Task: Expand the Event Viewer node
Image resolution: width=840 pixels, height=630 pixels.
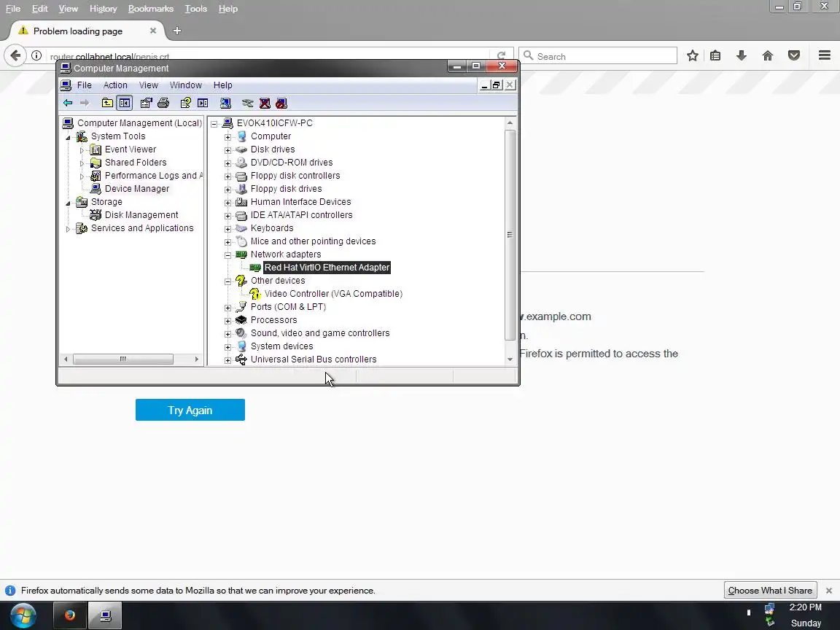Action: 82,150
